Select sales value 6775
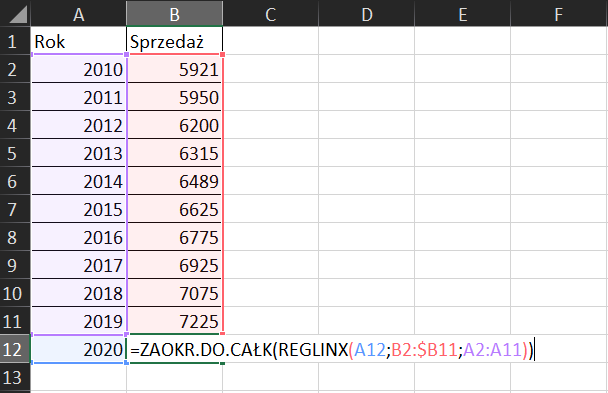Viewport: 608px width, 393px height. pyautogui.click(x=174, y=237)
